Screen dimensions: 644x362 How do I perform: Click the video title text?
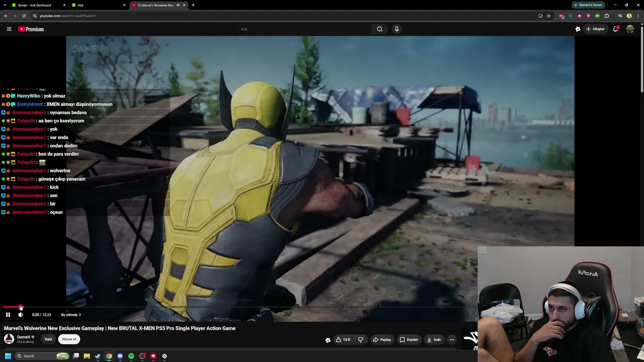(x=120, y=328)
